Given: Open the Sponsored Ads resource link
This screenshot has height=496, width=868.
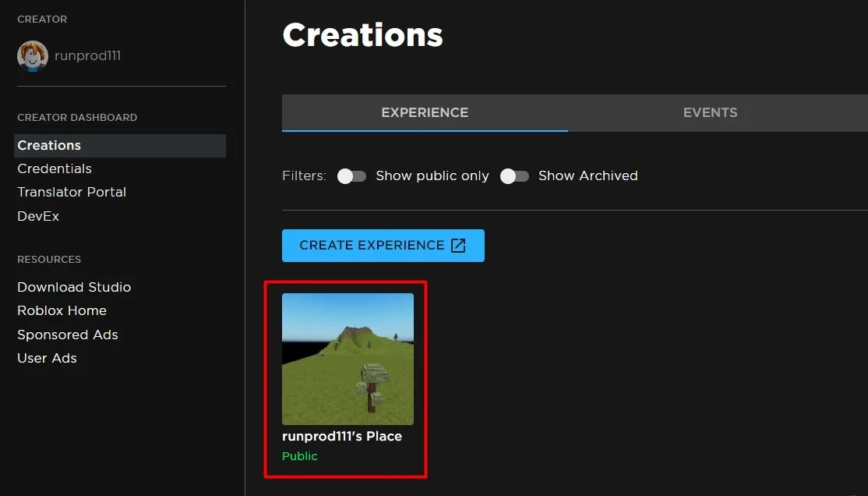Looking at the screenshot, I should 68,335.
